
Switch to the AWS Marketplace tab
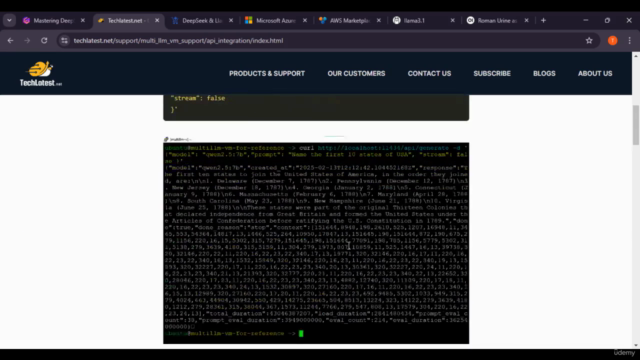click(x=349, y=20)
